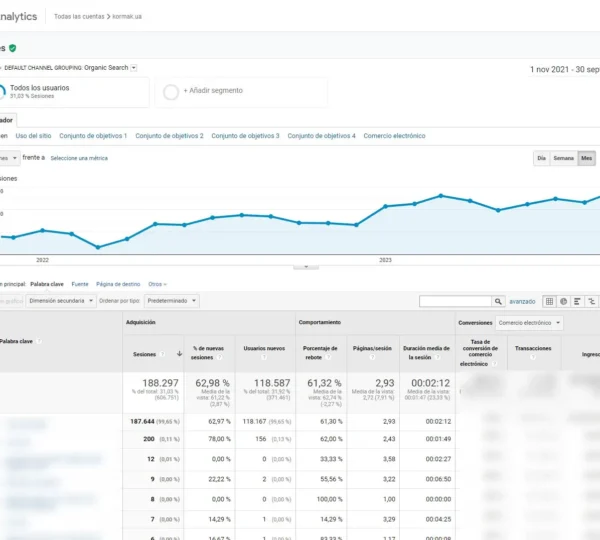600x540 pixels.
Task: Click the table search input field
Action: click(455, 301)
